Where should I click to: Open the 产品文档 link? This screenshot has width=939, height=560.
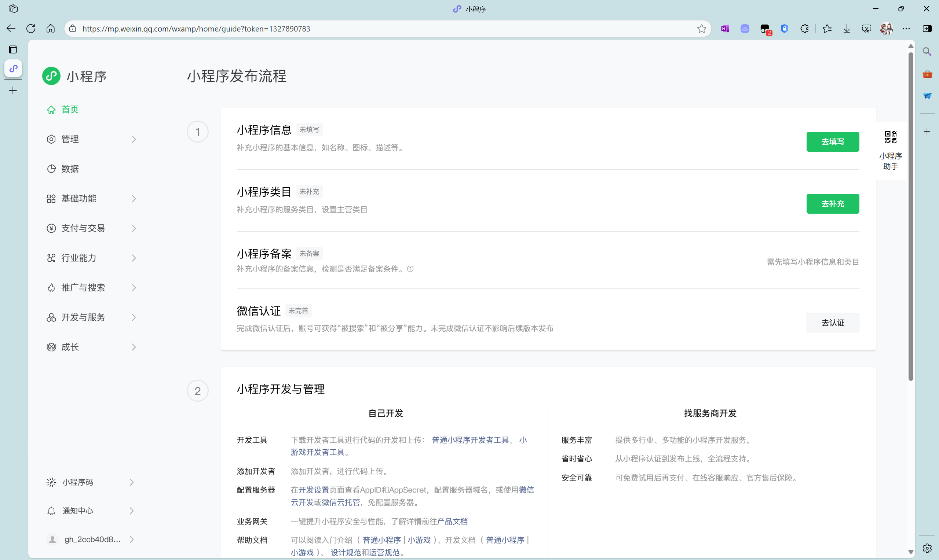click(x=452, y=522)
